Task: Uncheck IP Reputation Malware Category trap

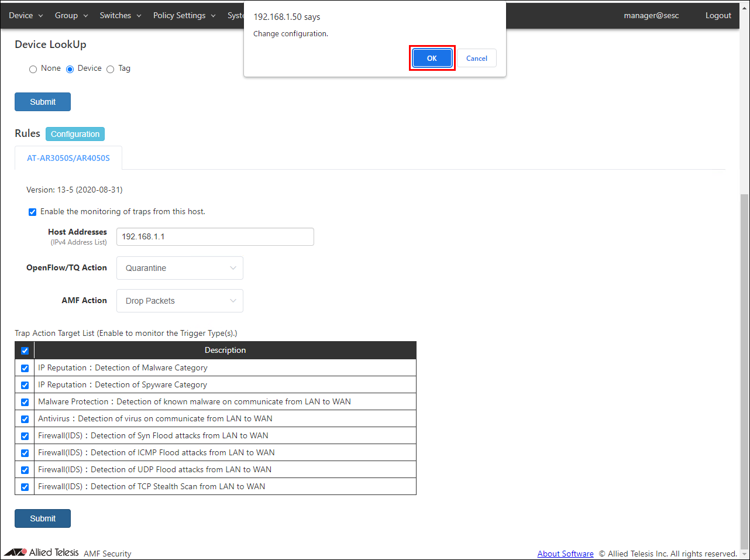Action: 25,368
